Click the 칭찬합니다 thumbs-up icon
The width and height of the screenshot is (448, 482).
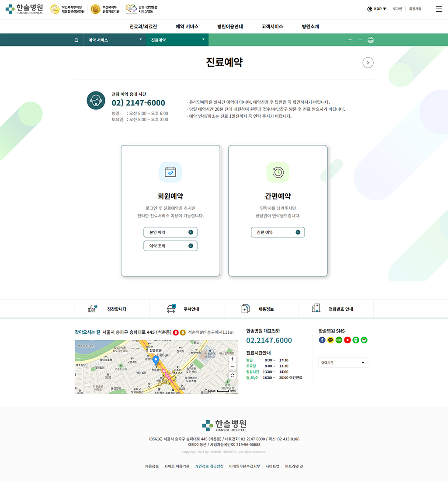coord(93,308)
